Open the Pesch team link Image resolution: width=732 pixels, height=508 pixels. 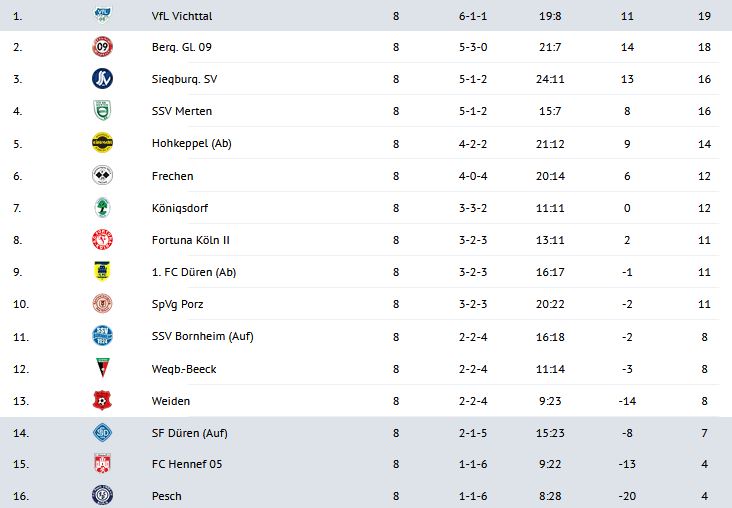pyautogui.click(x=166, y=496)
